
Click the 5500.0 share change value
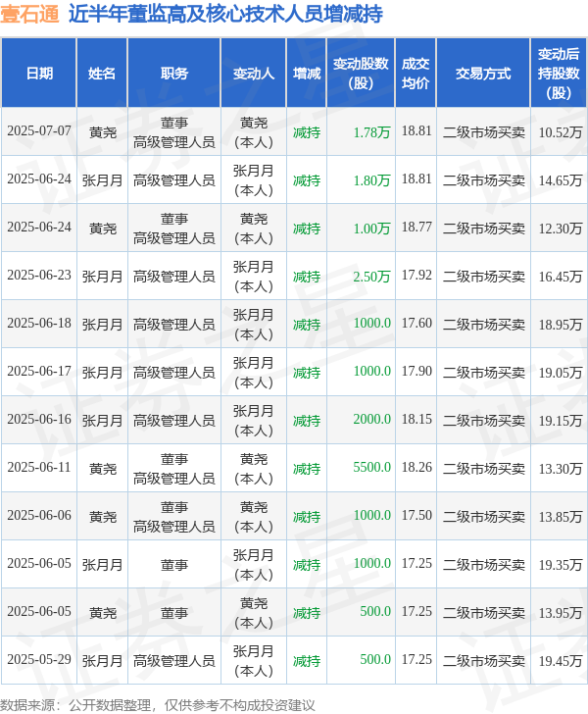(371, 468)
